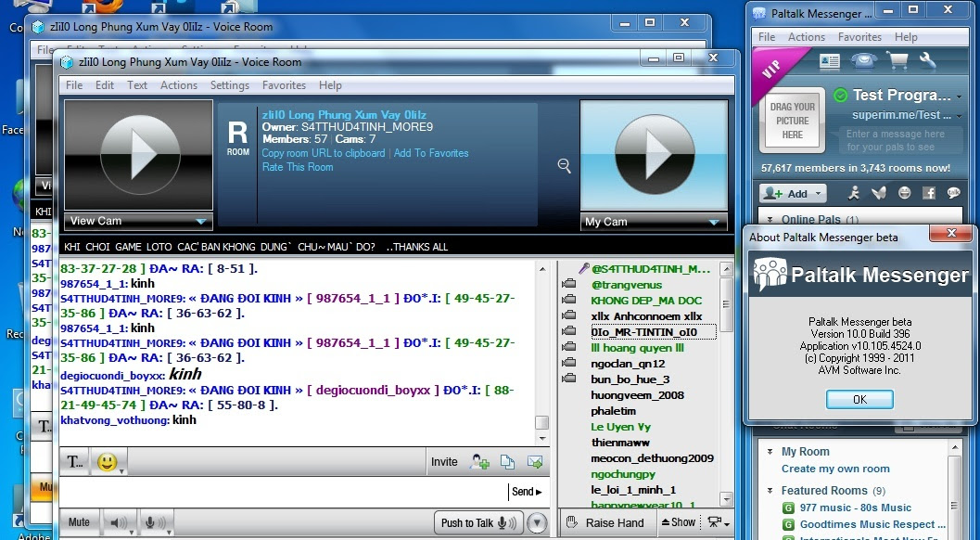Collapse the Online Pals group
The height and width of the screenshot is (540, 980).
coord(770,219)
